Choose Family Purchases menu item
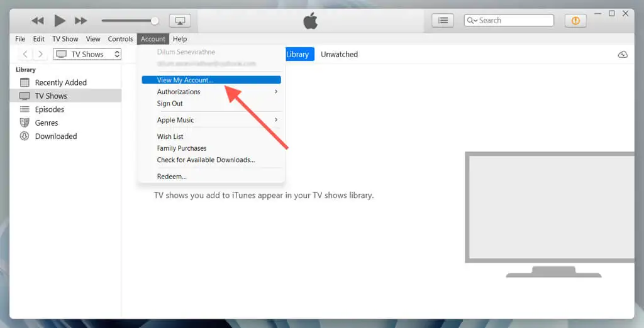644x328 pixels. click(211, 148)
